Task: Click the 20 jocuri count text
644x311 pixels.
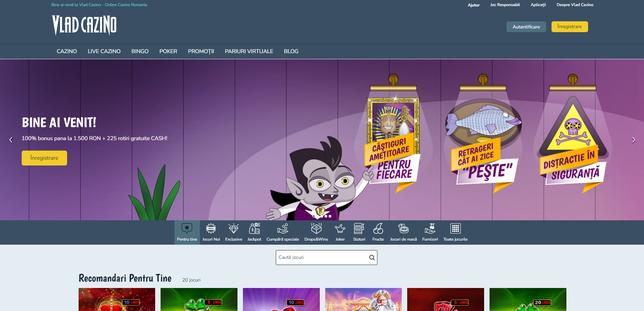Action: (191, 280)
